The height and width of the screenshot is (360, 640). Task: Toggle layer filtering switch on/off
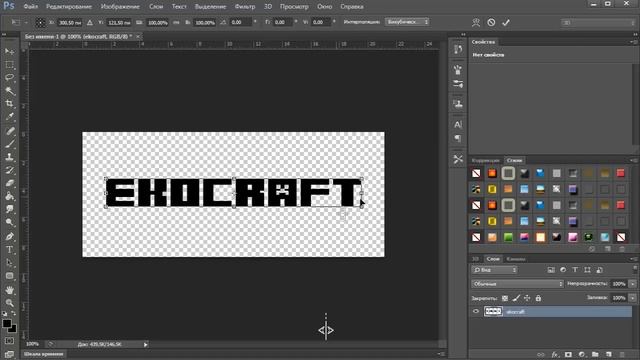(635, 269)
